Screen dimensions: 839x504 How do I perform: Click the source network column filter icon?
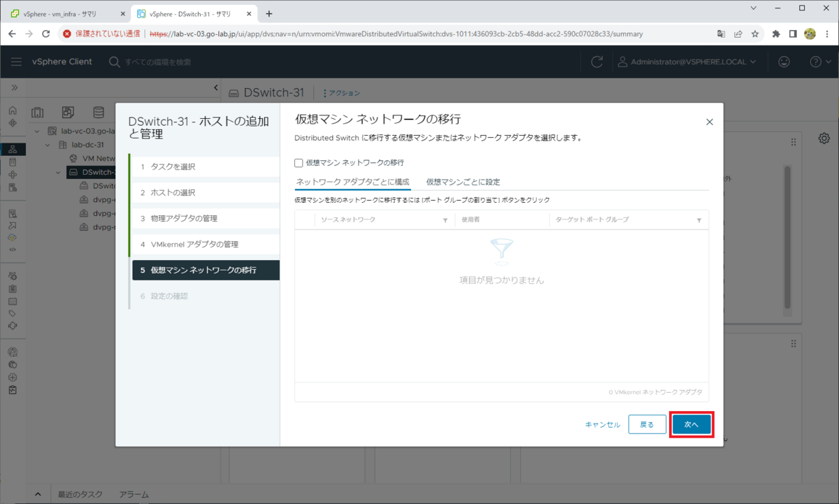445,219
